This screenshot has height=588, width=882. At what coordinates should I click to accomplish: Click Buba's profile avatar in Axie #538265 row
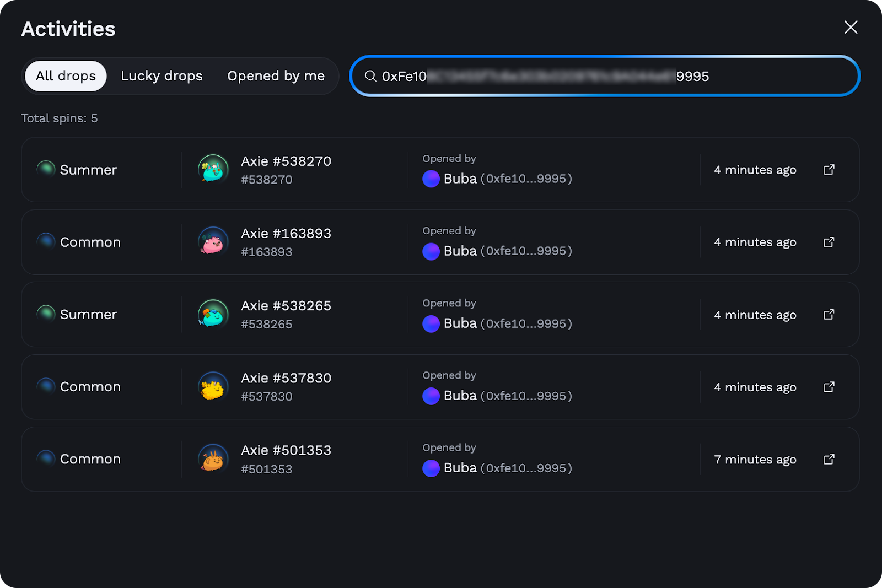pos(431,323)
